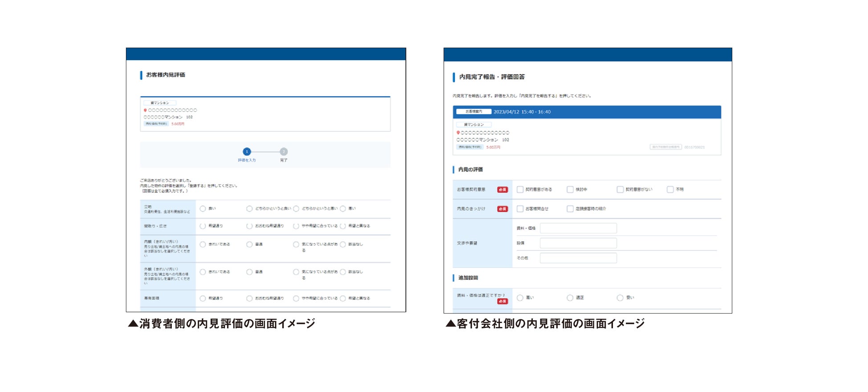Select 良い for 立地 rating
This screenshot has width=868, height=392.
pos(203,208)
